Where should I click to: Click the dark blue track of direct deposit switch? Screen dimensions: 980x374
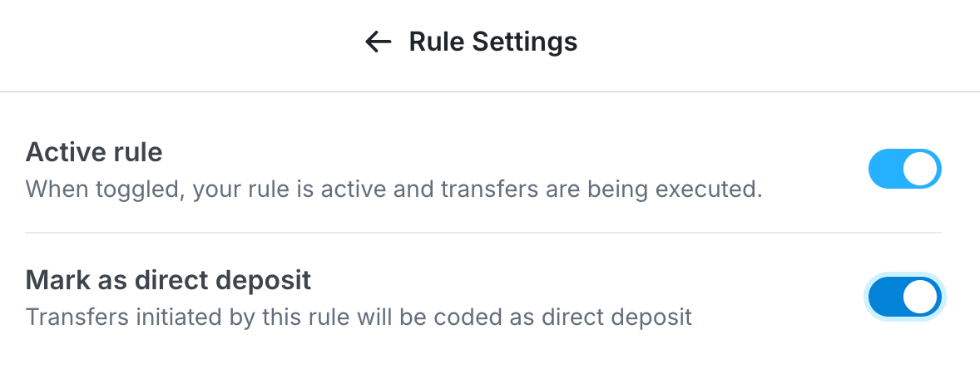point(885,297)
